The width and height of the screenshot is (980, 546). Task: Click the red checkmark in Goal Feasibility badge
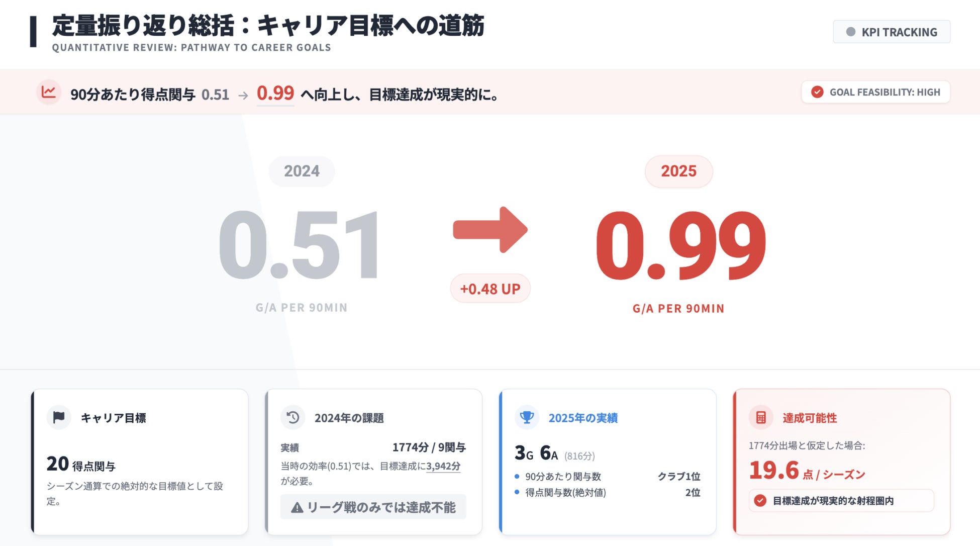(x=817, y=92)
